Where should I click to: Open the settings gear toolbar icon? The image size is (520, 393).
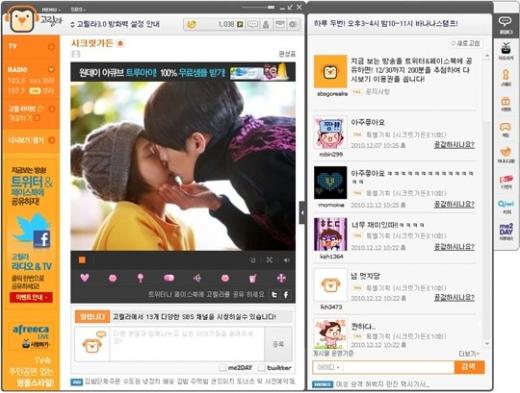pos(293,24)
